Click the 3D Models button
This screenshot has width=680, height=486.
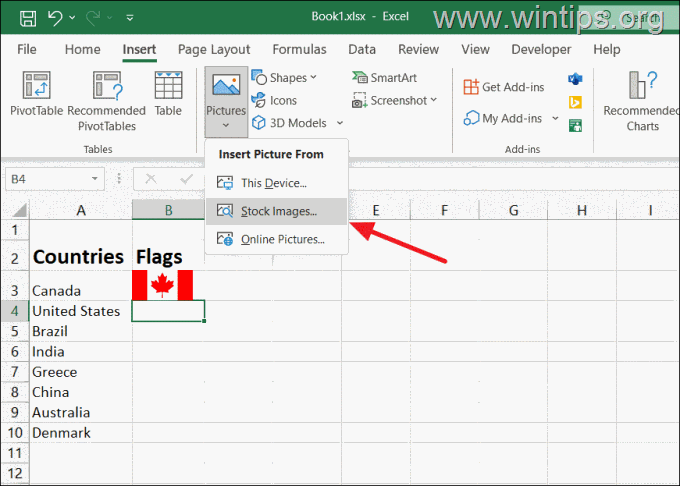pos(290,123)
